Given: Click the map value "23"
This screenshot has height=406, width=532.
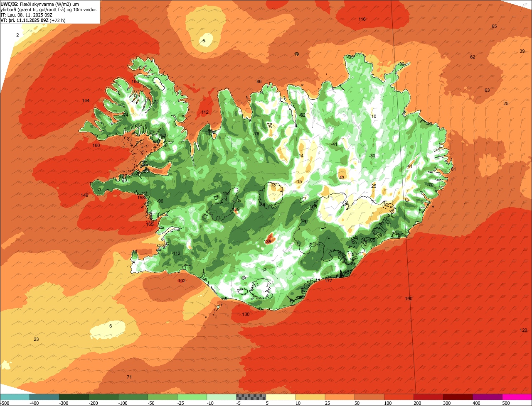Looking at the screenshot, I should tap(36, 339).
